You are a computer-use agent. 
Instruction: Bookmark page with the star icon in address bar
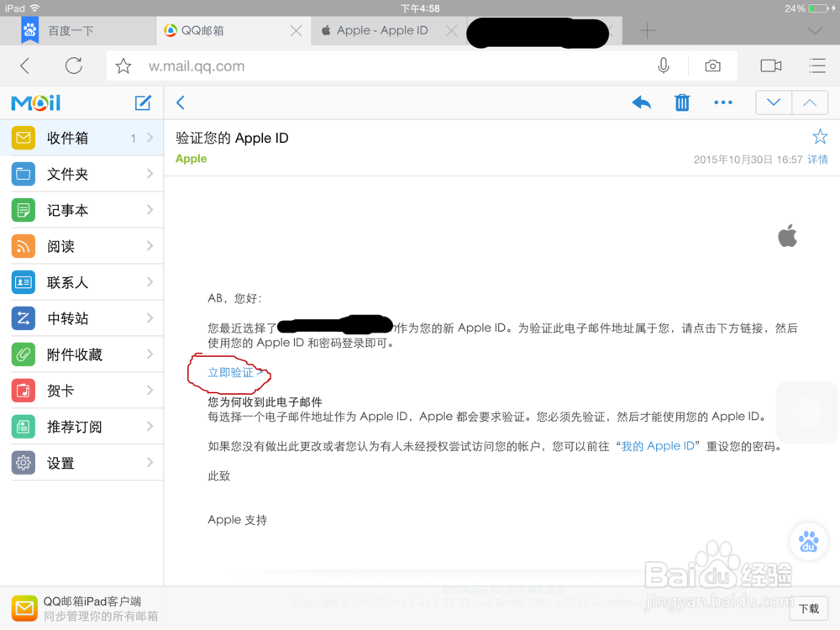123,66
